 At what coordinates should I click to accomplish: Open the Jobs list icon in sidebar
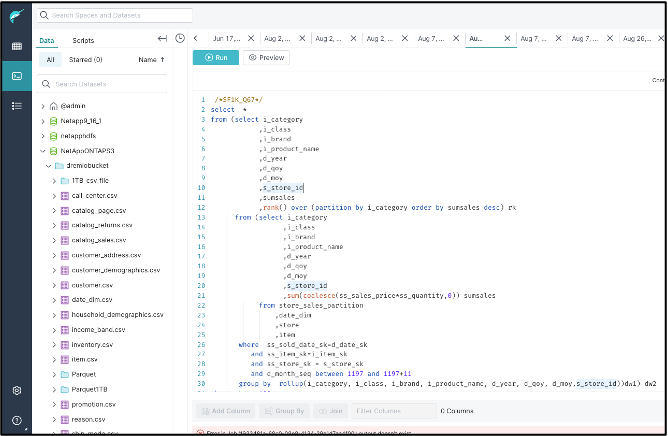coord(16,105)
